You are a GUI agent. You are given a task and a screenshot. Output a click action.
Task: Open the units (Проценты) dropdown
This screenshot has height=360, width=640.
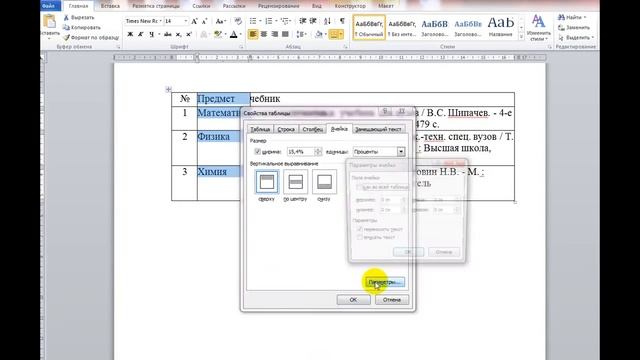coord(401,152)
